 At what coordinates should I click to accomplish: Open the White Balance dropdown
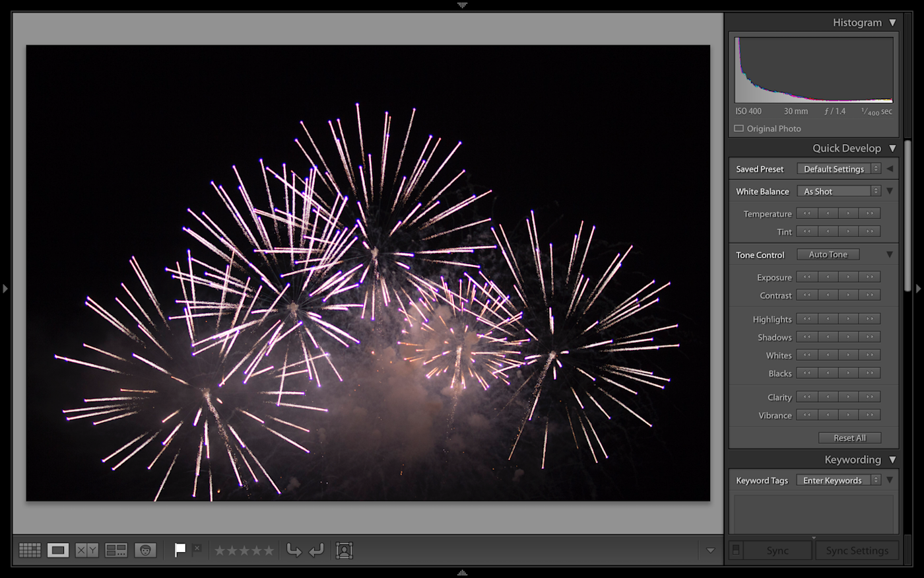[839, 192]
